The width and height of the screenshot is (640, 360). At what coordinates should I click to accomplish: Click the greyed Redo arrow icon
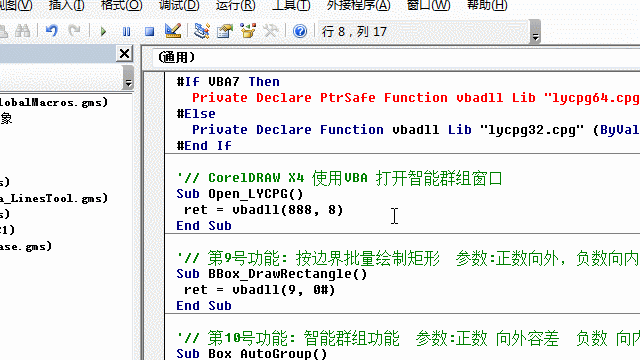74,31
